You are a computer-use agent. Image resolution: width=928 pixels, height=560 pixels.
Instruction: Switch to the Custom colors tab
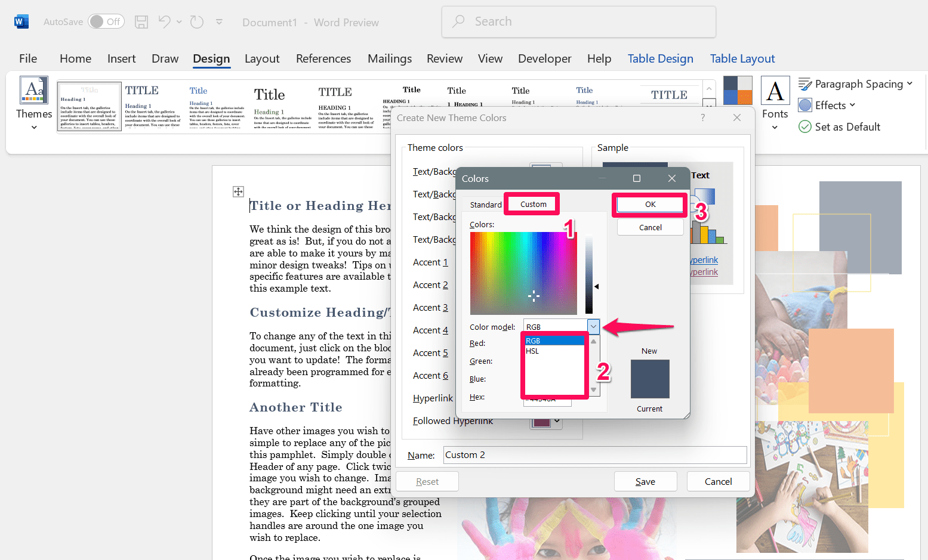533,204
